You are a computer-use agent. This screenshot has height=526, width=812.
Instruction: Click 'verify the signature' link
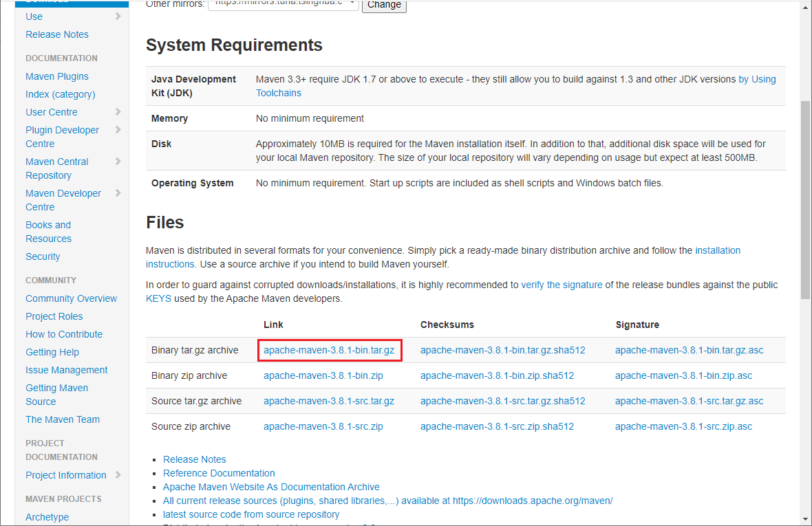(562, 285)
